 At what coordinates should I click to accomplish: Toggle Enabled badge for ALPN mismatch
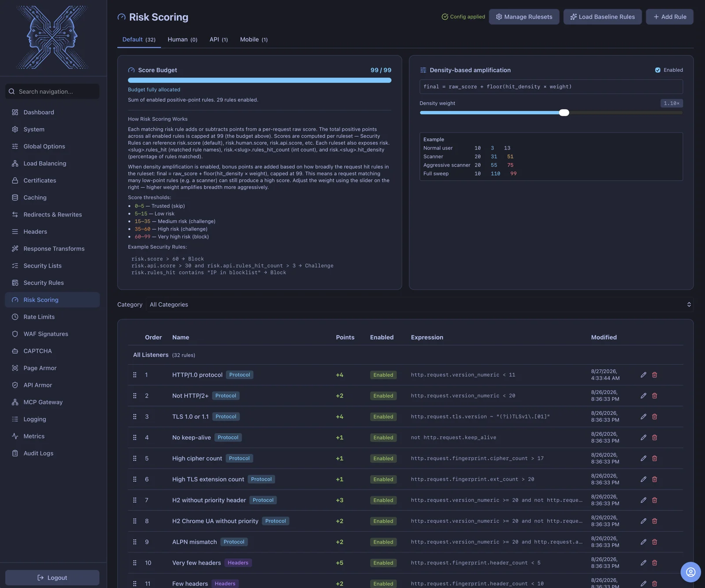pyautogui.click(x=383, y=542)
